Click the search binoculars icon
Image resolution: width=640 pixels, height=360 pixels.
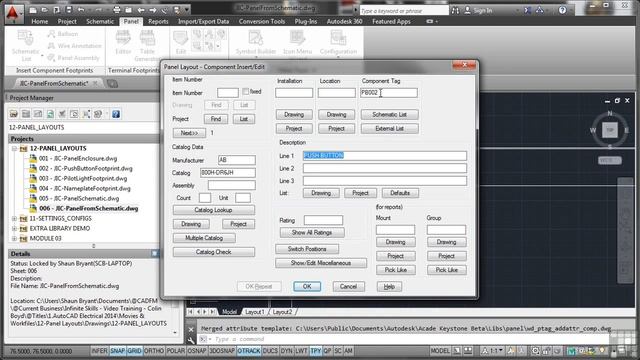pos(455,10)
